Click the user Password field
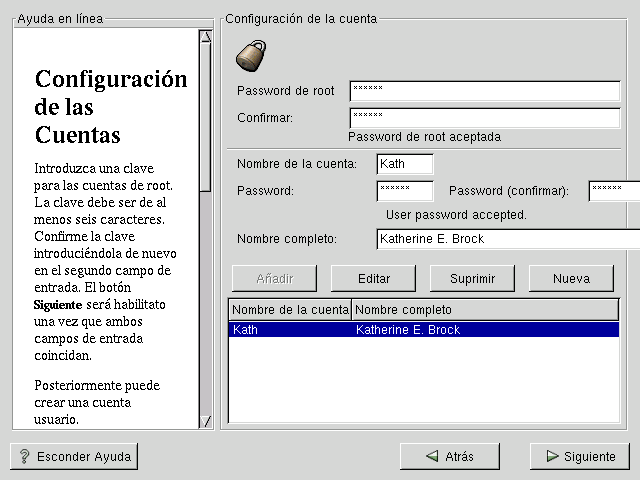The height and width of the screenshot is (480, 640). coord(405,191)
